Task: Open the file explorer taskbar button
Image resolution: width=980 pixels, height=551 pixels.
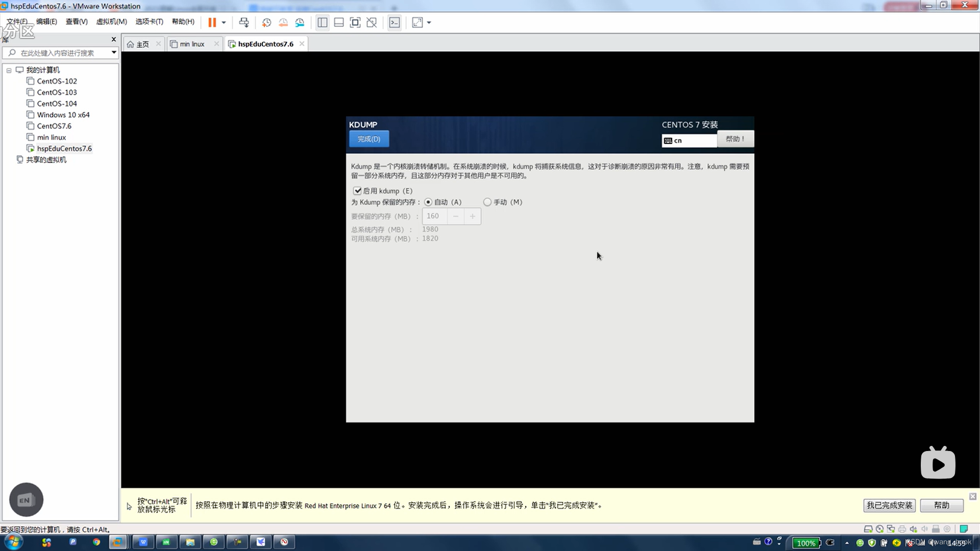Action: point(190,542)
